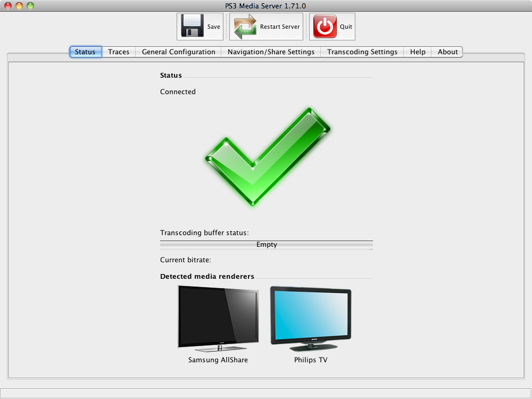Click the red power Quit icon

(x=325, y=26)
